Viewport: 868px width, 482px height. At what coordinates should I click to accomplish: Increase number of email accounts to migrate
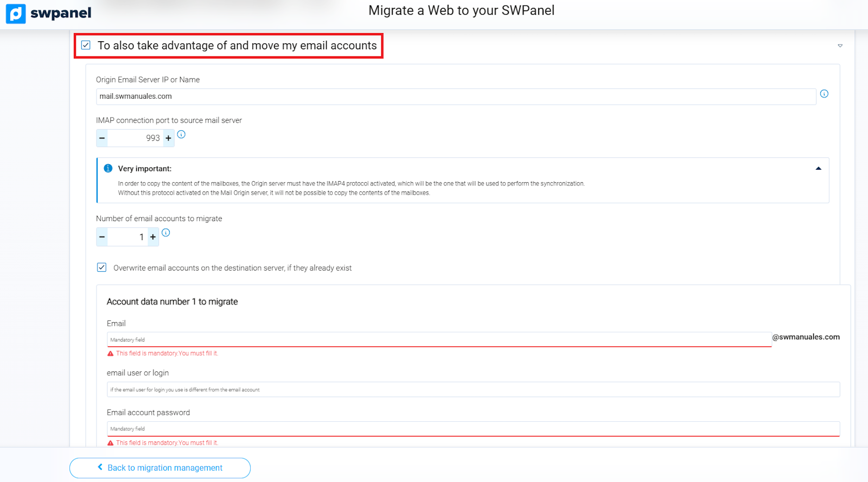[x=153, y=237]
